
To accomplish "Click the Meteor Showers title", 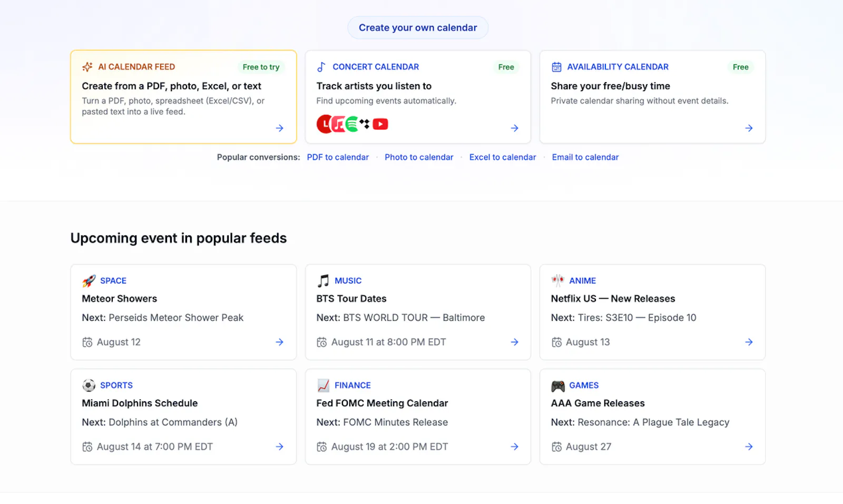I will pos(120,299).
